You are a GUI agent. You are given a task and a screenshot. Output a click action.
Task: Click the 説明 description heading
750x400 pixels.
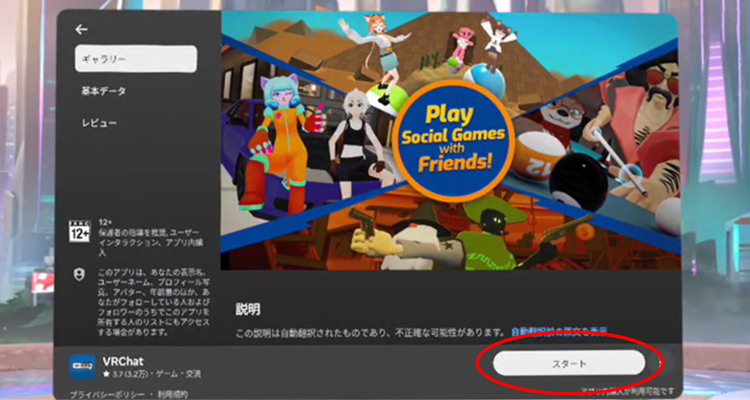(x=247, y=309)
